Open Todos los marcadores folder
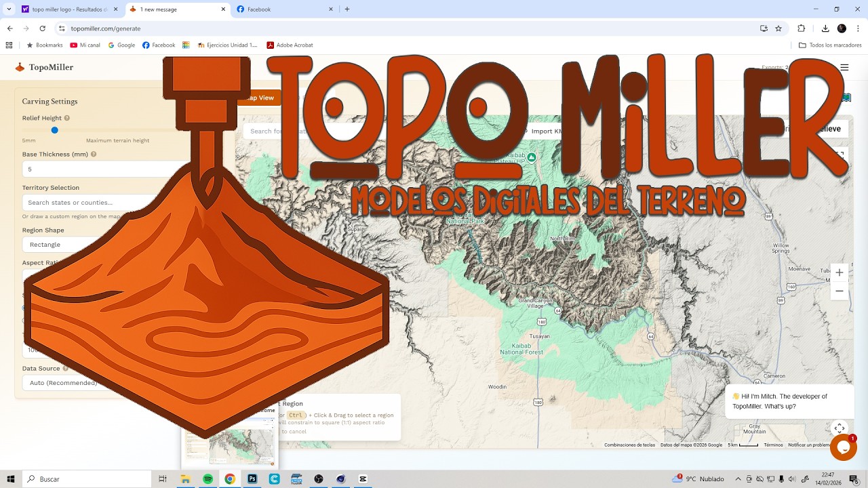Screen dimensions: 868x488 coord(830,45)
